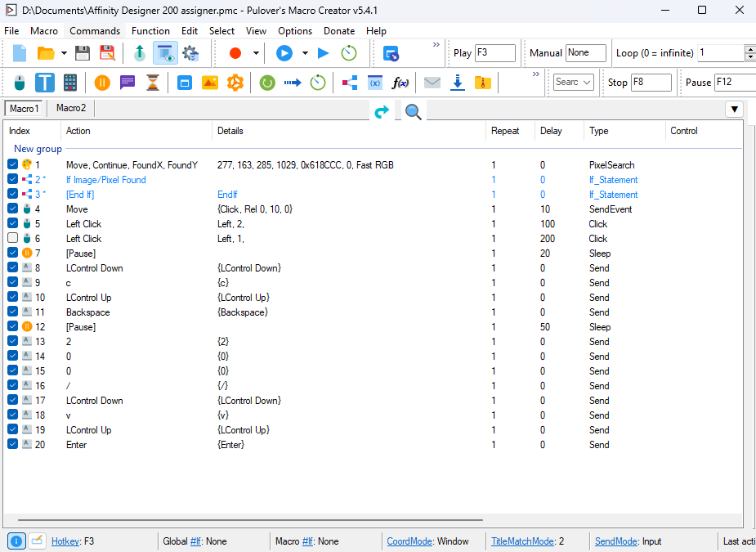
Task: Expand the top toolbar overflow chevron
Action: pos(436,45)
